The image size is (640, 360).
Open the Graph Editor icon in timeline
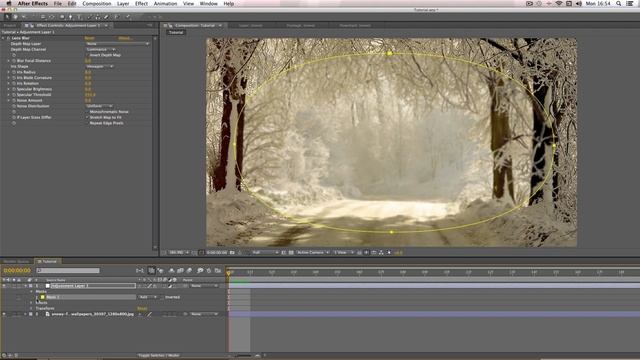coord(218,270)
